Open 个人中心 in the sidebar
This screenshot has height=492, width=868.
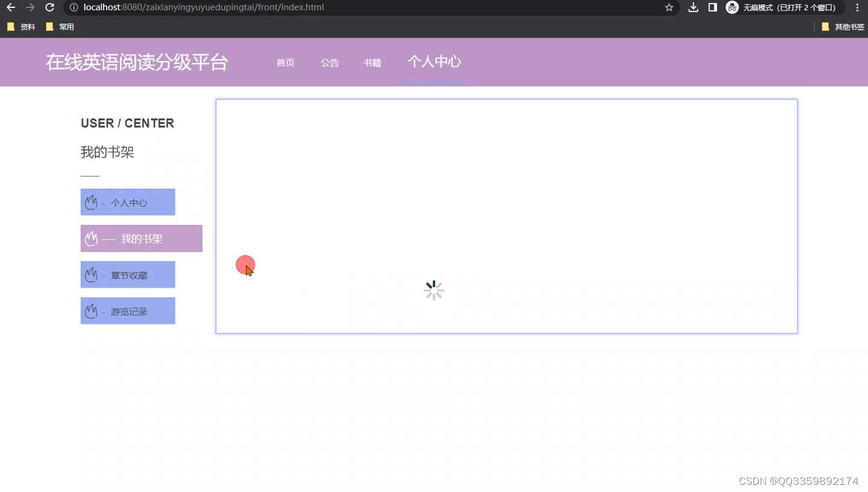128,202
